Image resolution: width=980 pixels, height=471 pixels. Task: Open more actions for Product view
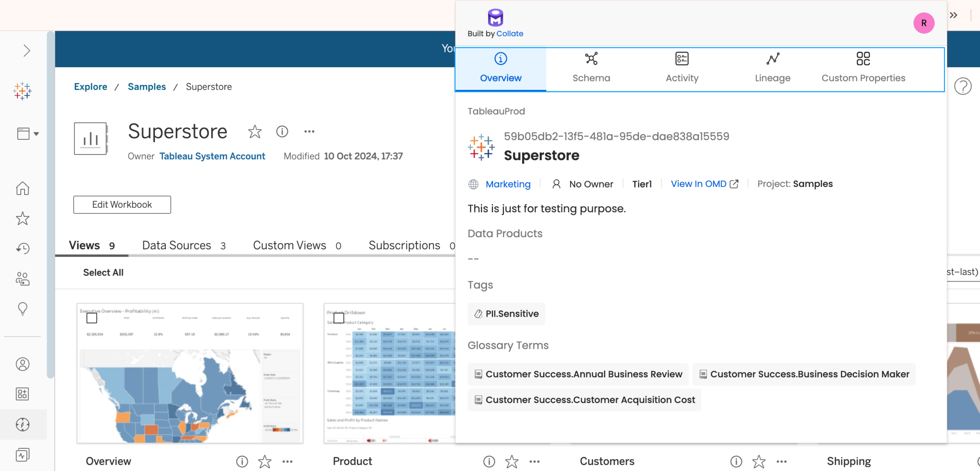535,462
